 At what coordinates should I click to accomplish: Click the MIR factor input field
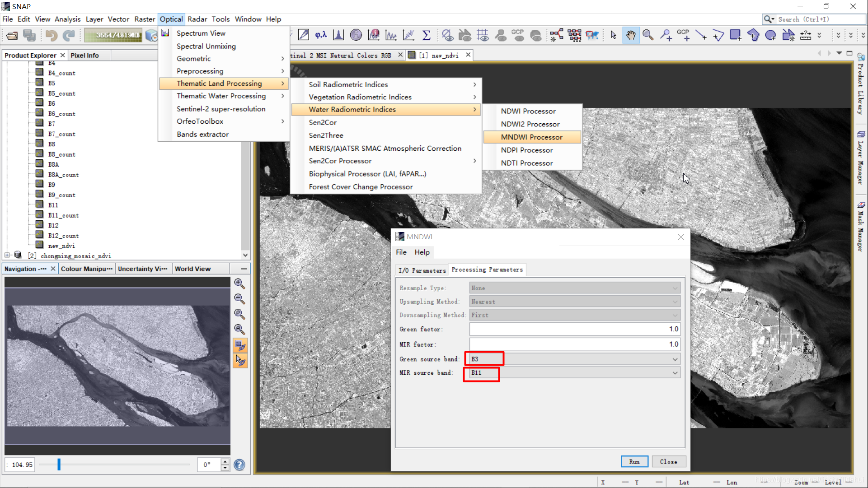[x=575, y=344]
